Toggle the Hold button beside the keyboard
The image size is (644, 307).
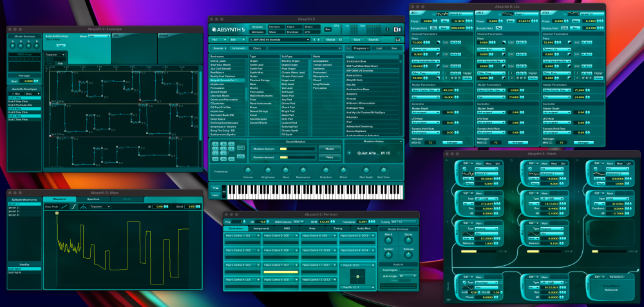[x=215, y=196]
